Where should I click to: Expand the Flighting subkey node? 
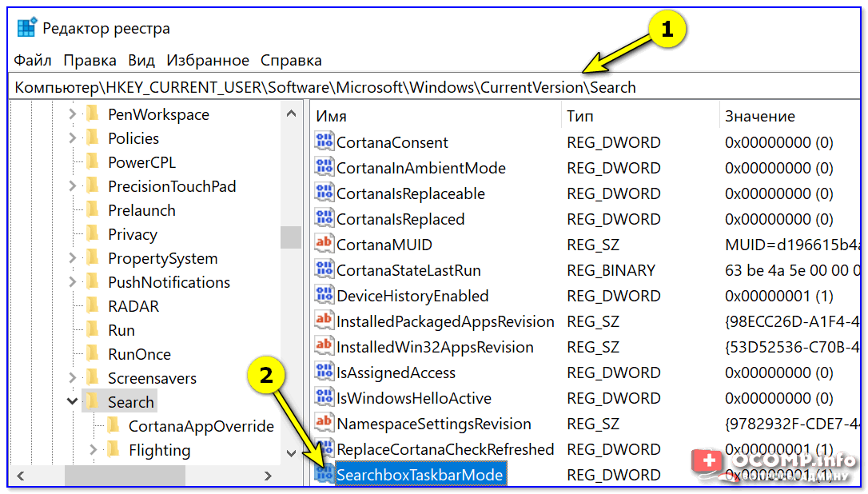(94, 450)
